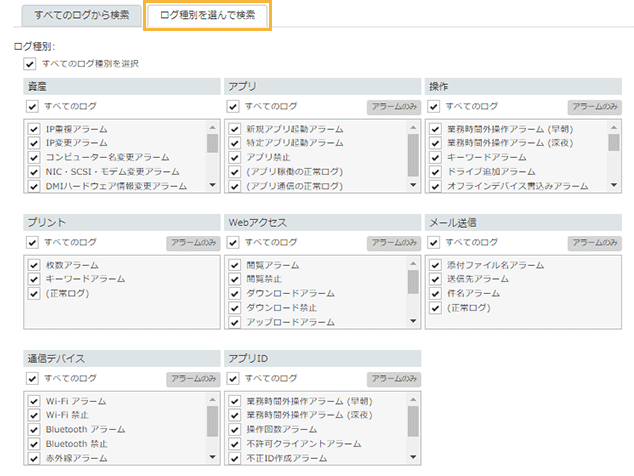Click アラームのみ in the プリント section
The image size is (634, 476).
click(192, 242)
